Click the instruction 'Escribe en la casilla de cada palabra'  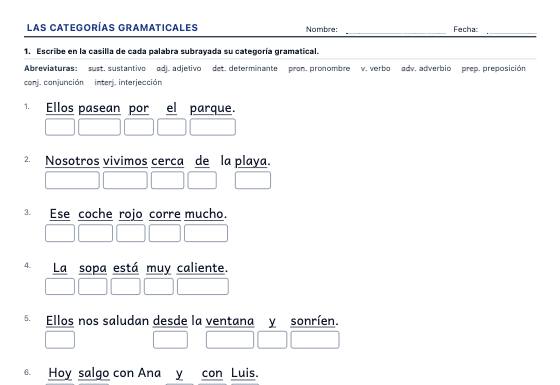(x=107, y=51)
